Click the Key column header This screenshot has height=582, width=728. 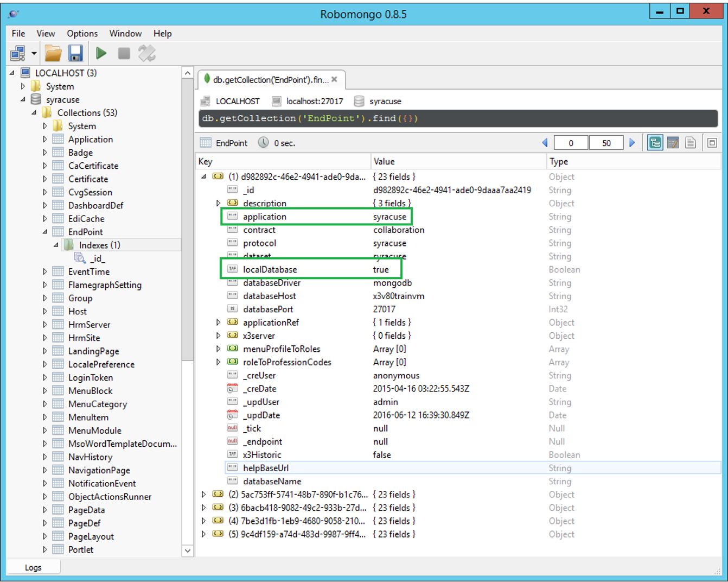pyautogui.click(x=283, y=161)
